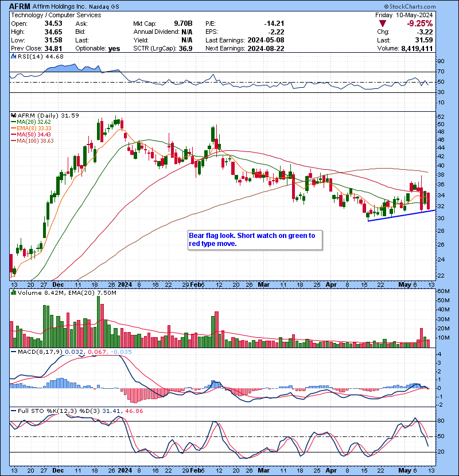Click the AFRM (Daily) 31.59 chart legend

point(48,115)
